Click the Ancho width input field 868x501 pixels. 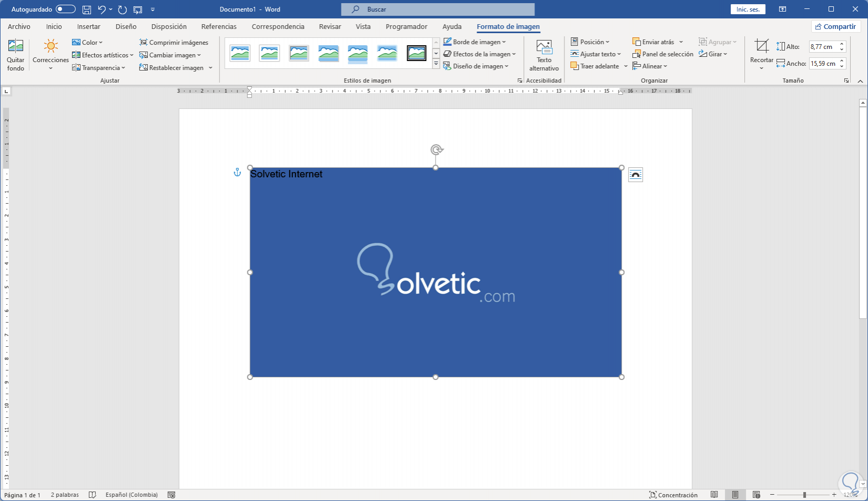coord(823,64)
